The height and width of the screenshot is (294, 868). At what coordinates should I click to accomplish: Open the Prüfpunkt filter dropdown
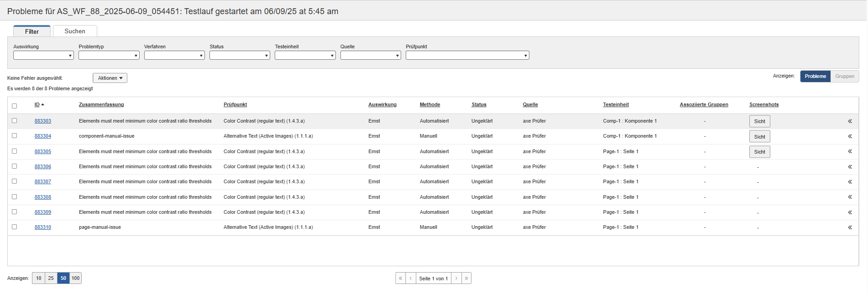[x=467, y=55]
